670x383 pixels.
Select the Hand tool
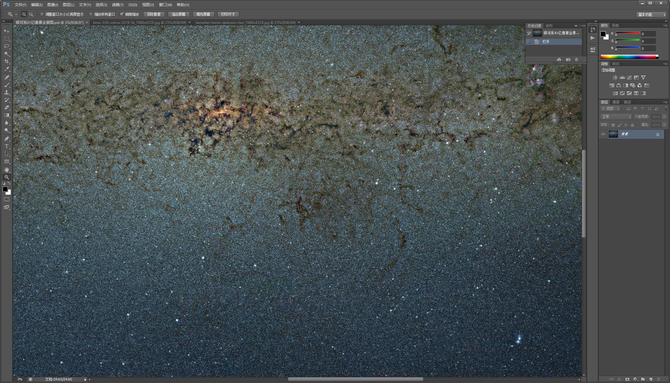6,170
